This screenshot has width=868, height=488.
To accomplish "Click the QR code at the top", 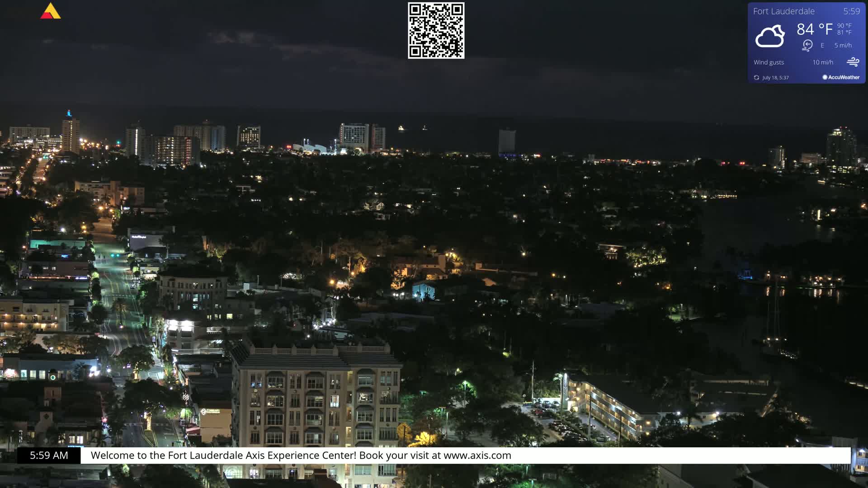I will coord(435,30).
